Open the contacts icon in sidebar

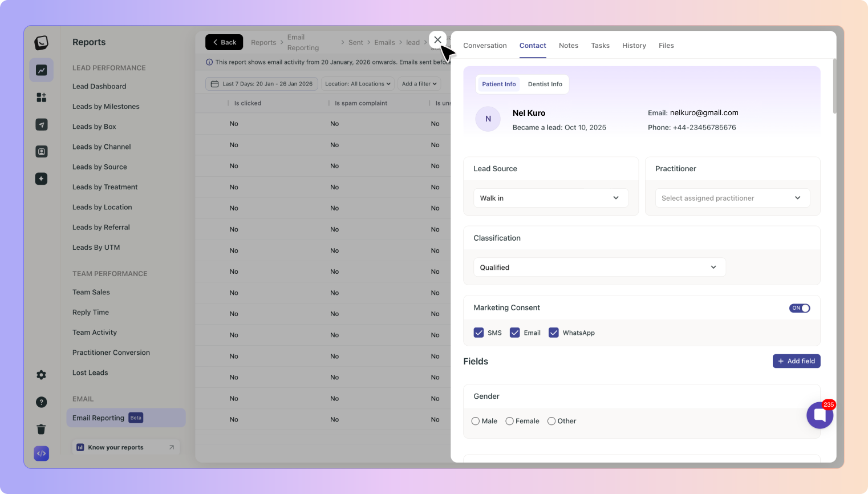coord(42,152)
